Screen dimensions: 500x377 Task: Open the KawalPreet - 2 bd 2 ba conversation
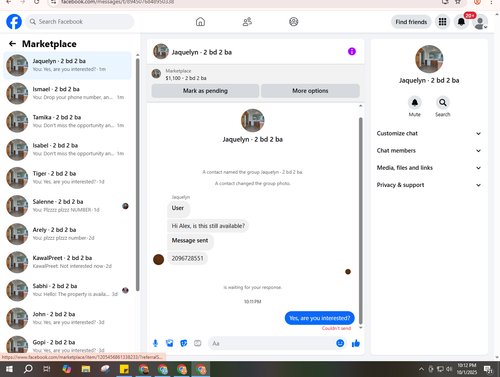[67, 262]
